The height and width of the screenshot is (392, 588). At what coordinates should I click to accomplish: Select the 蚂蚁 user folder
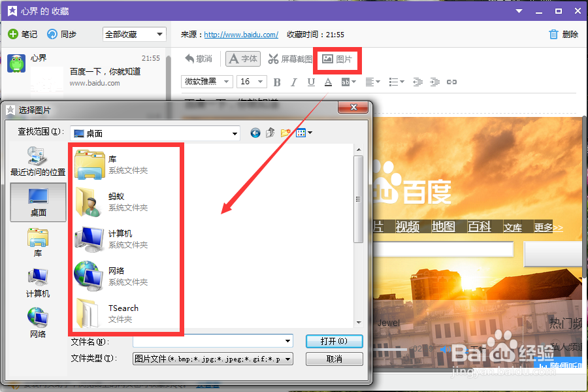point(112,202)
